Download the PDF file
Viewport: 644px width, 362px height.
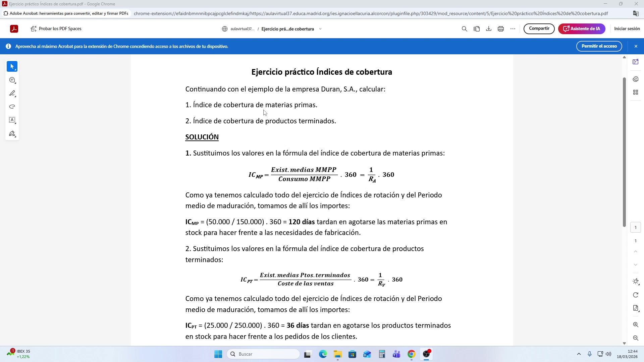(488, 29)
